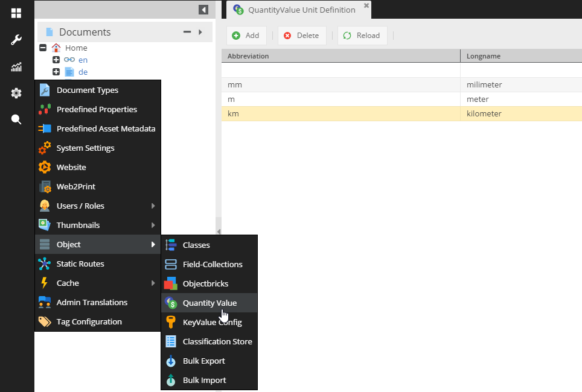Expand the 'en' tree node
582x392 pixels.
point(56,60)
